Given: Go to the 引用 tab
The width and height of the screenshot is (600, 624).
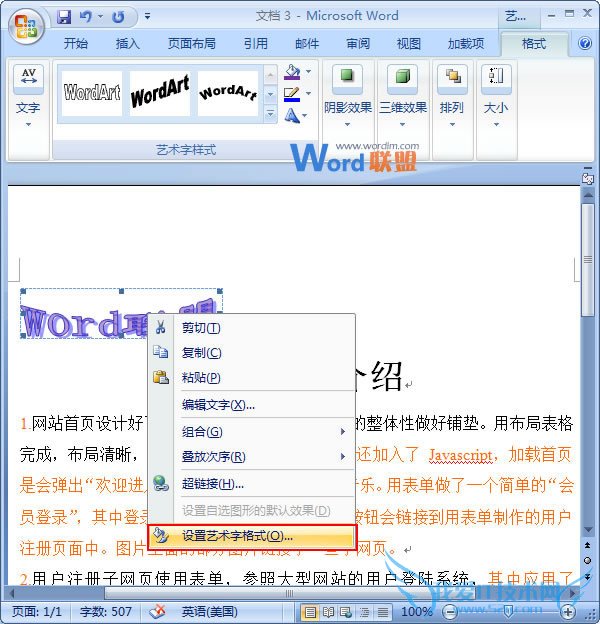Looking at the screenshot, I should tap(255, 43).
